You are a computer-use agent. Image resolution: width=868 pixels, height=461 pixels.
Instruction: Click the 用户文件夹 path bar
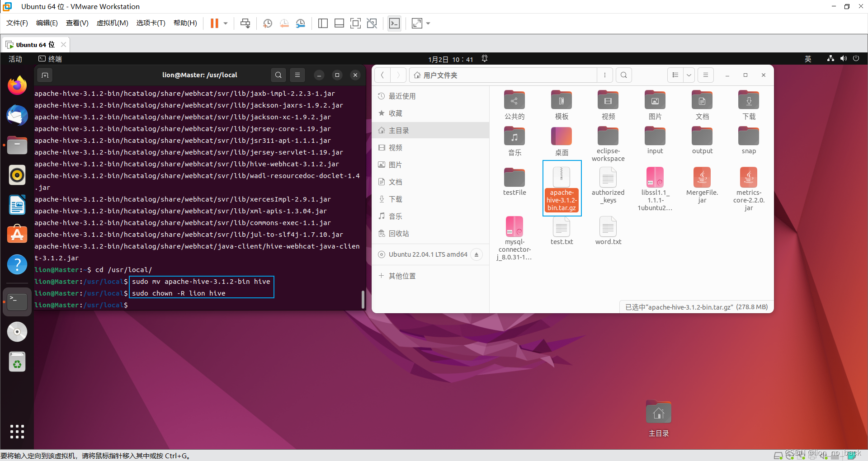[x=503, y=75]
